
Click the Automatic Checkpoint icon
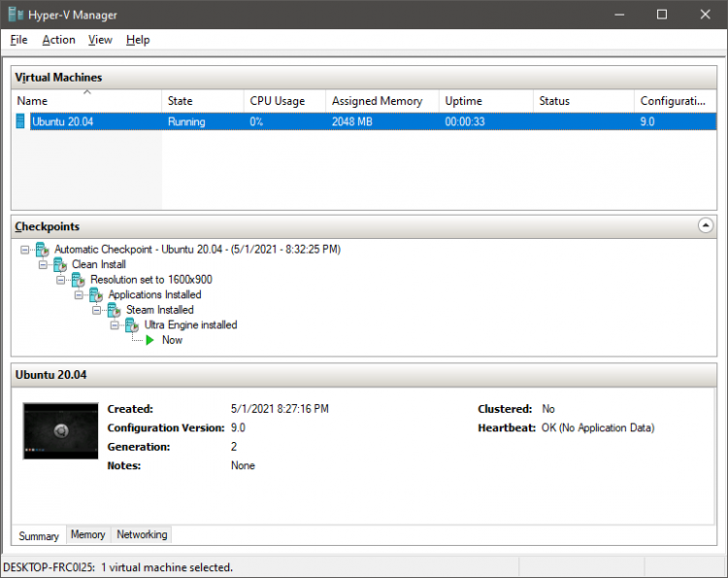[43, 250]
